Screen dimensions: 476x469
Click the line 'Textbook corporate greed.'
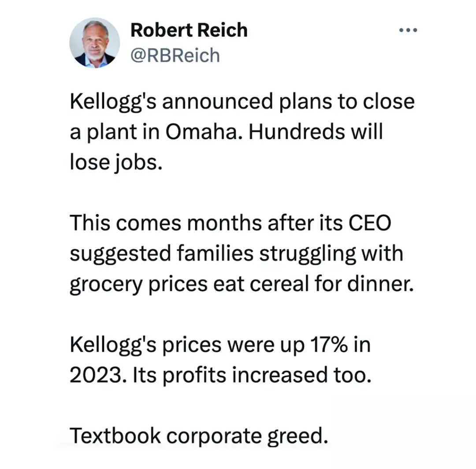pos(199,436)
